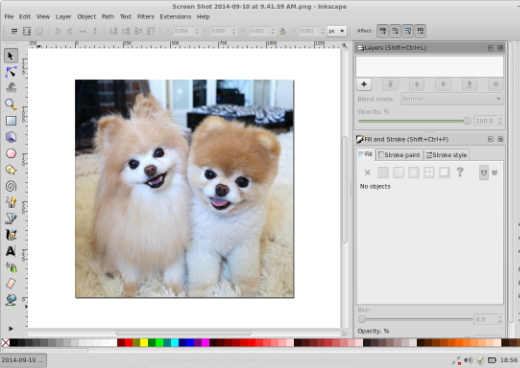Toggle third Affect button for gradients
This screenshot has width=520, height=368.
tap(408, 31)
